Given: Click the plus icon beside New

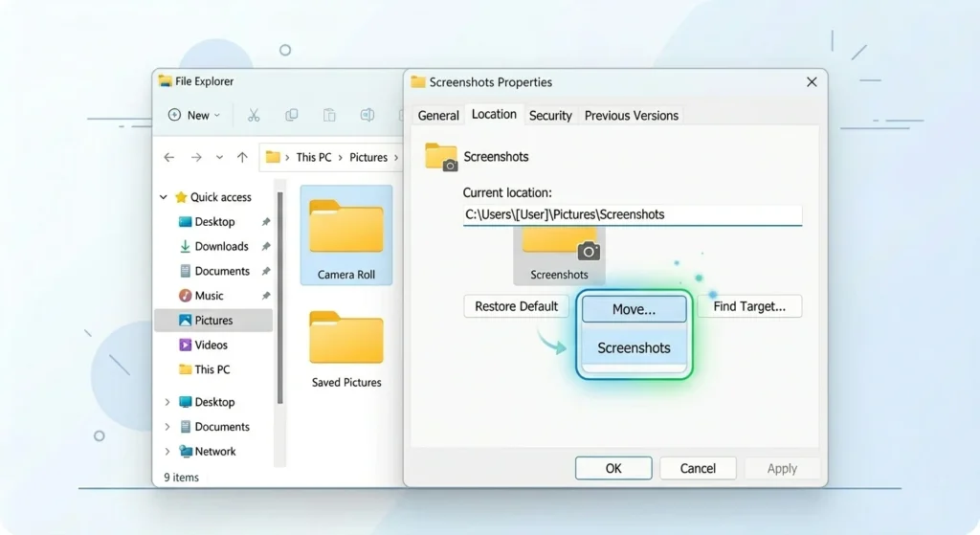Looking at the screenshot, I should pos(174,115).
